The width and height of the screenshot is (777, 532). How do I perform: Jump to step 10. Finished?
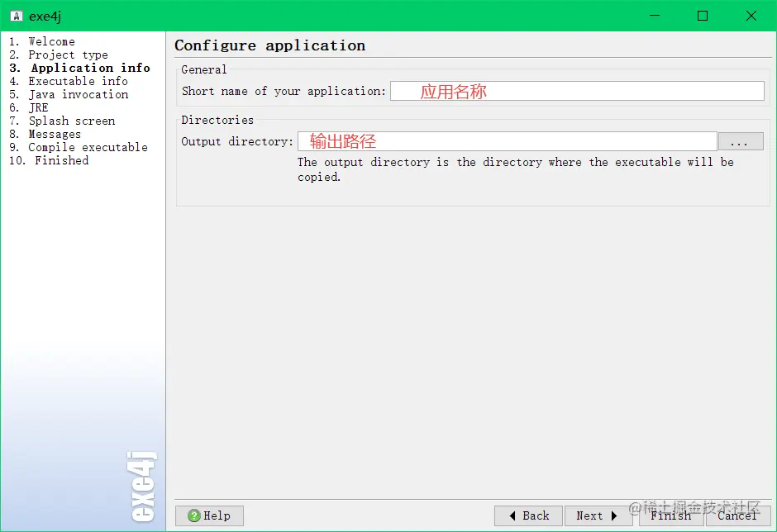click(x=49, y=160)
